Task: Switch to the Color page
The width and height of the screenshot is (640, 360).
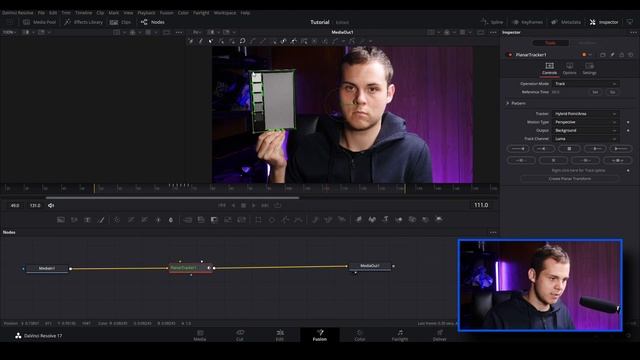Action: tap(360, 335)
